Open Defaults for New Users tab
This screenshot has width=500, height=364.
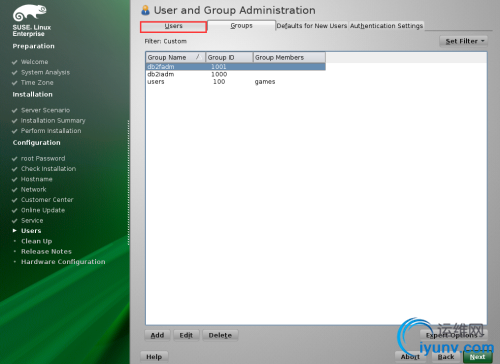(x=312, y=26)
